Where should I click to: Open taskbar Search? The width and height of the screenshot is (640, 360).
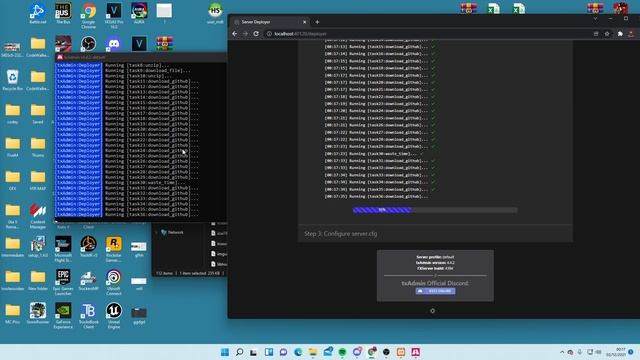pos(240,352)
